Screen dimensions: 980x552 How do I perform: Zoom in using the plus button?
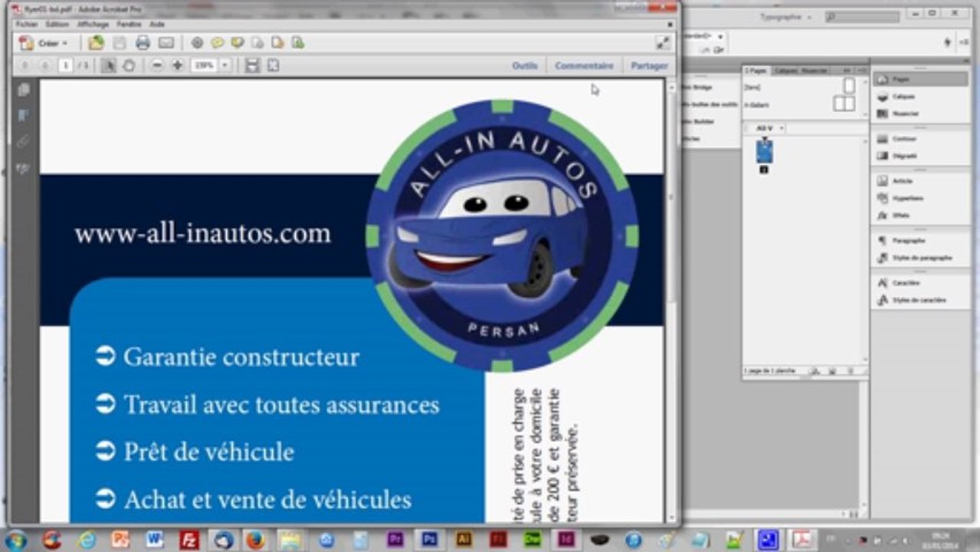[177, 66]
